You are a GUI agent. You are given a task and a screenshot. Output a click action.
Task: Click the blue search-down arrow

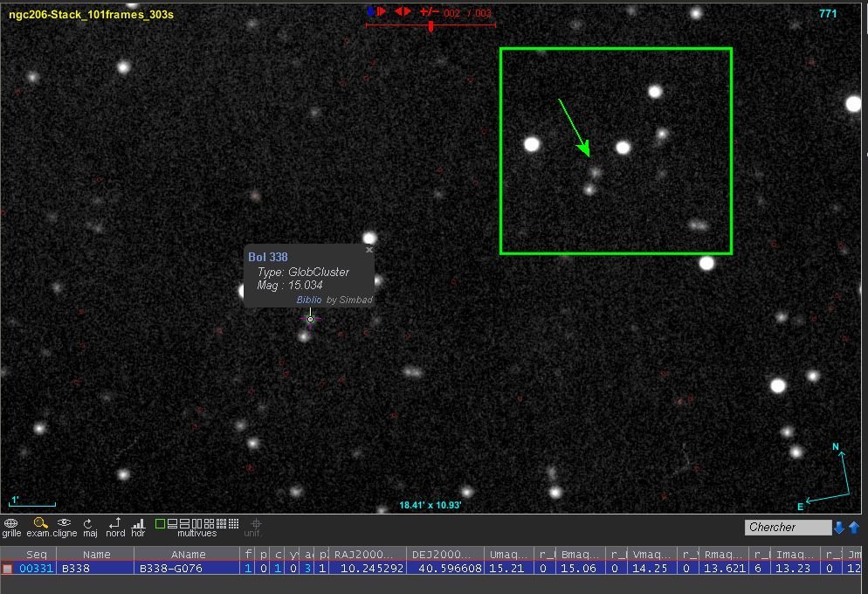tap(839, 528)
